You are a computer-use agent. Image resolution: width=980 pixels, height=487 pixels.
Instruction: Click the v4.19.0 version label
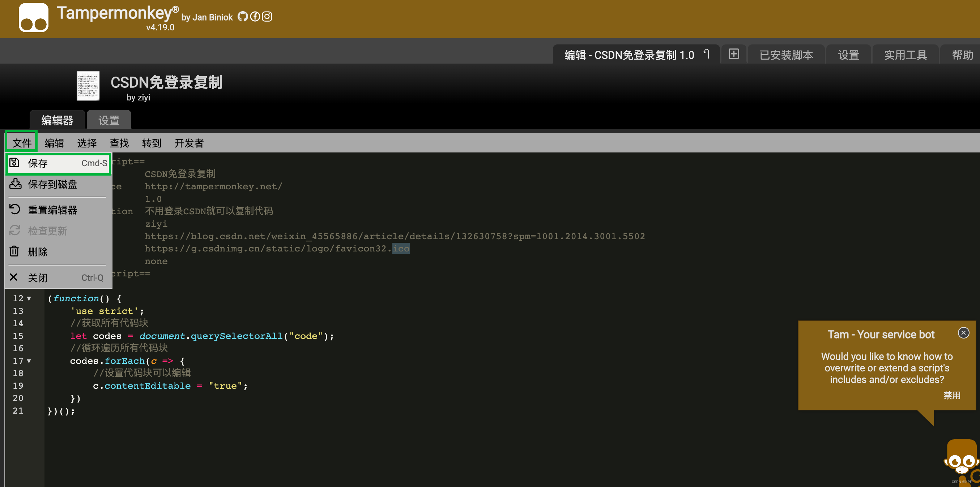(x=160, y=27)
